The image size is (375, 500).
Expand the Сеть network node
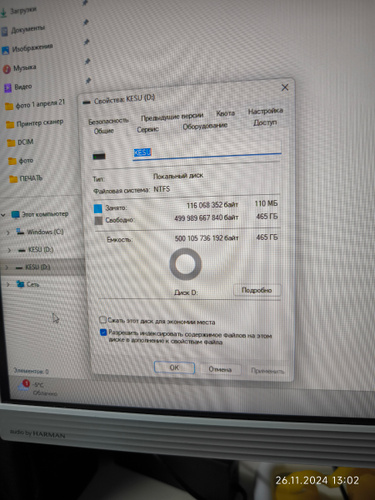click(8, 284)
